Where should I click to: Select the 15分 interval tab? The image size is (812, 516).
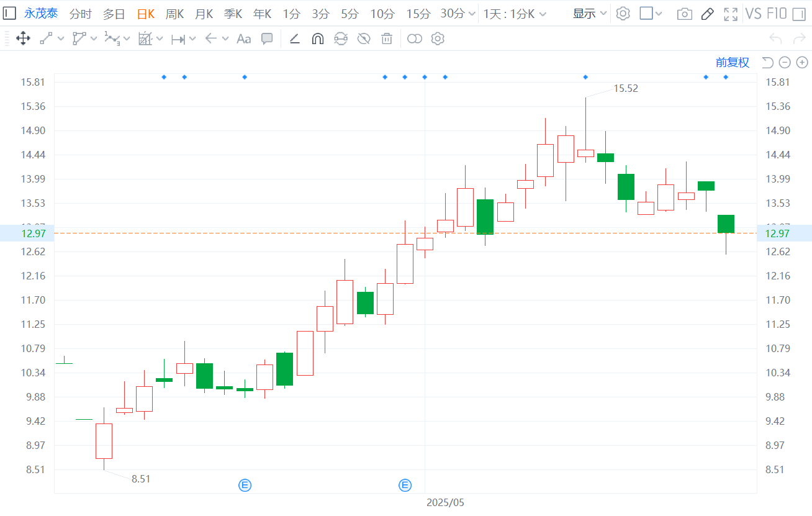pyautogui.click(x=418, y=14)
